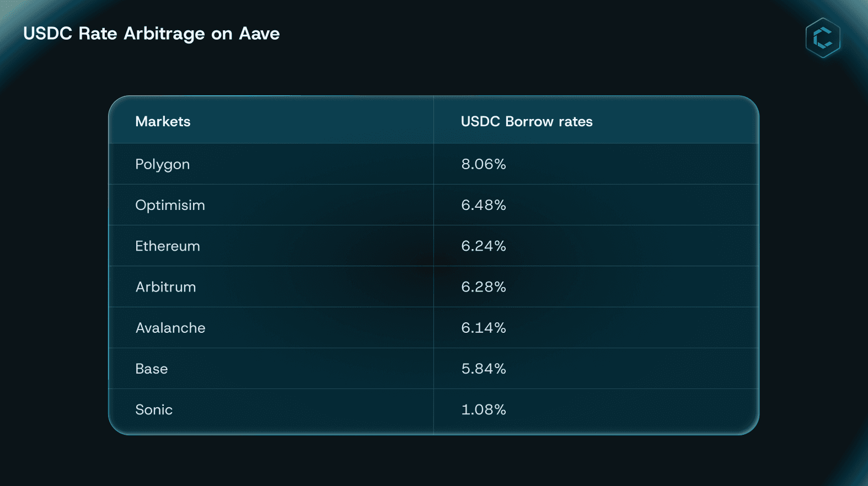The image size is (868, 486).
Task: Click the Optimisim market row label
Action: (170, 206)
